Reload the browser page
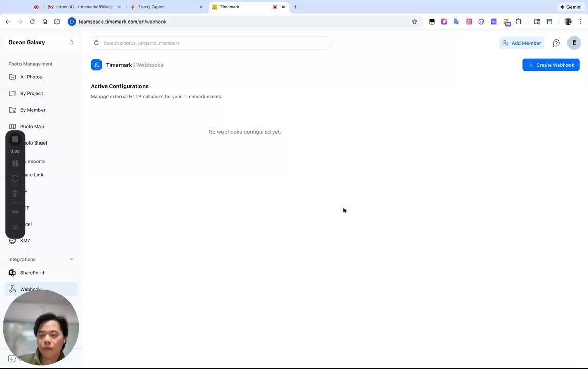This screenshot has width=588, height=369. point(32,22)
